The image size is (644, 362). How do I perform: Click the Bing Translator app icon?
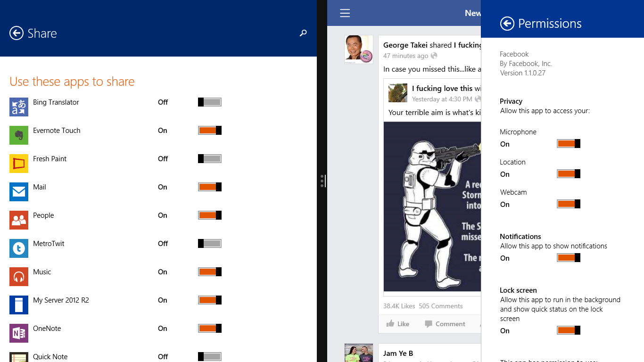pos(19,107)
